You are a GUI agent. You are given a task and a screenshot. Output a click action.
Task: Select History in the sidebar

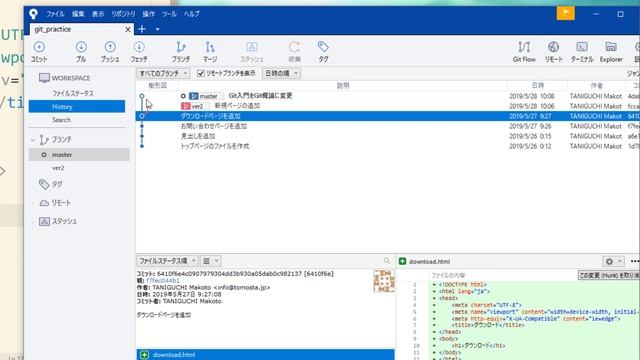point(77,107)
